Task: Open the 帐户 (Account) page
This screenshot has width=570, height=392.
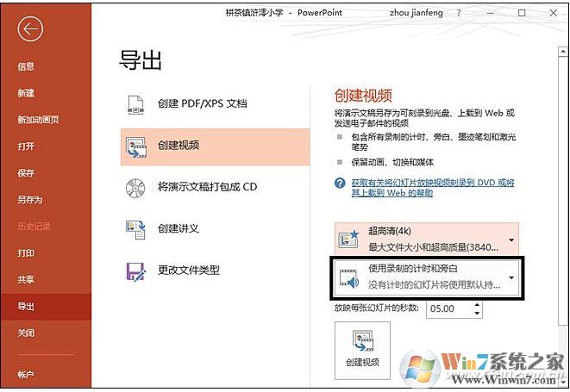Action: tap(26, 374)
